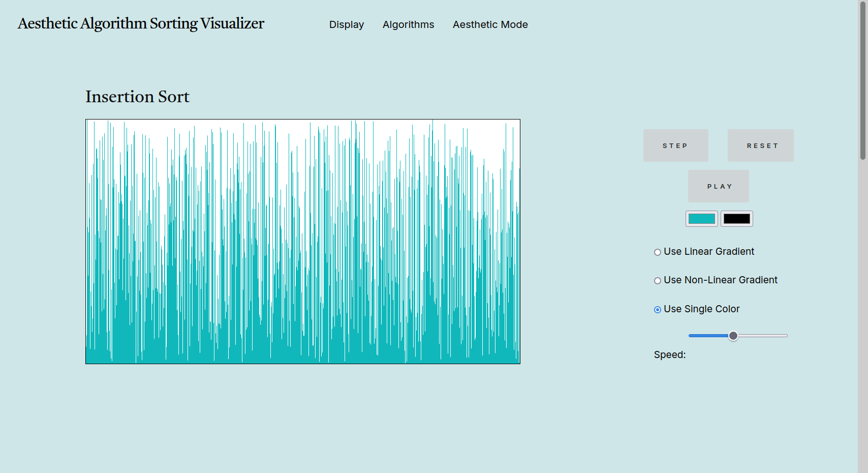
Task: Open the Display menu
Action: coord(347,24)
